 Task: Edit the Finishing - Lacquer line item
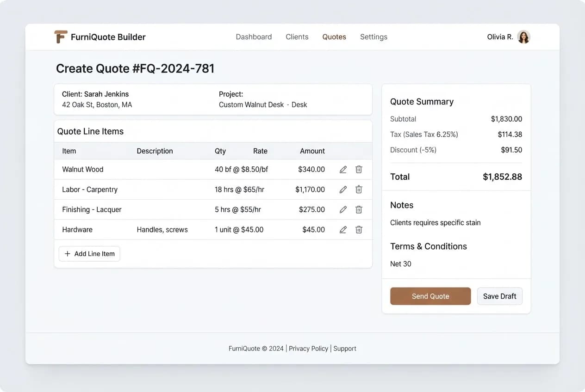coord(343,209)
